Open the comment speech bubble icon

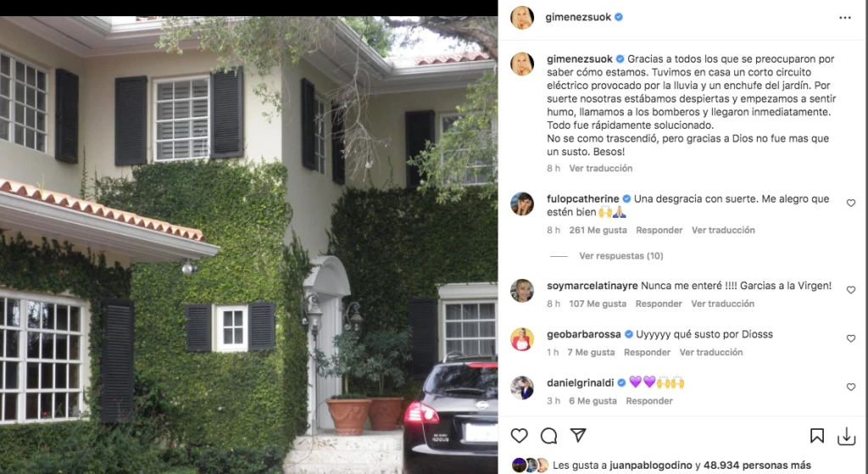click(x=548, y=436)
